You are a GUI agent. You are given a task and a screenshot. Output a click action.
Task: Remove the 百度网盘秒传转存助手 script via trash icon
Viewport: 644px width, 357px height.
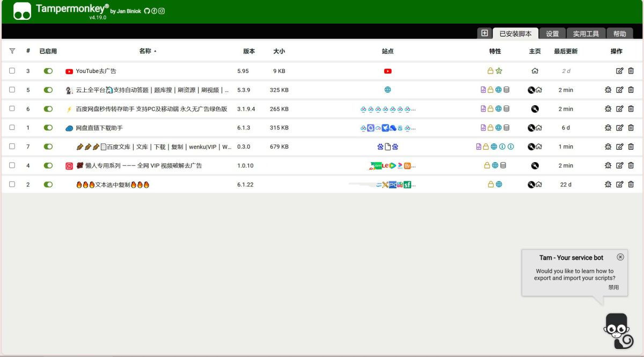point(631,108)
